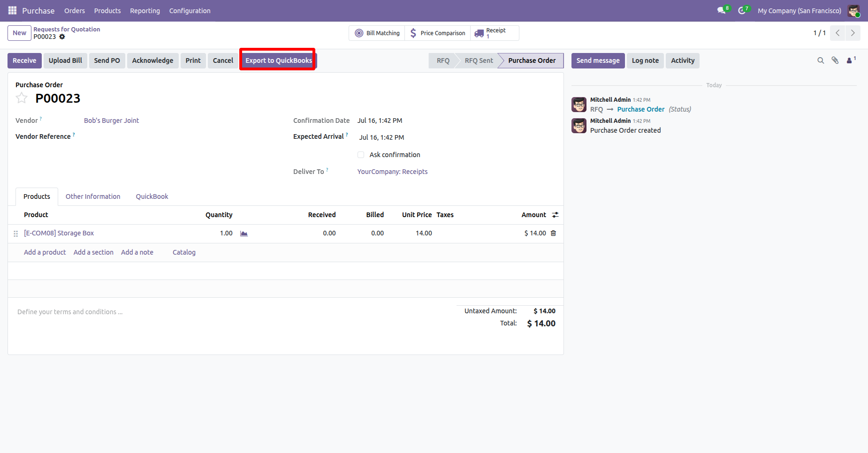Click the Purchase app title

coord(38,10)
